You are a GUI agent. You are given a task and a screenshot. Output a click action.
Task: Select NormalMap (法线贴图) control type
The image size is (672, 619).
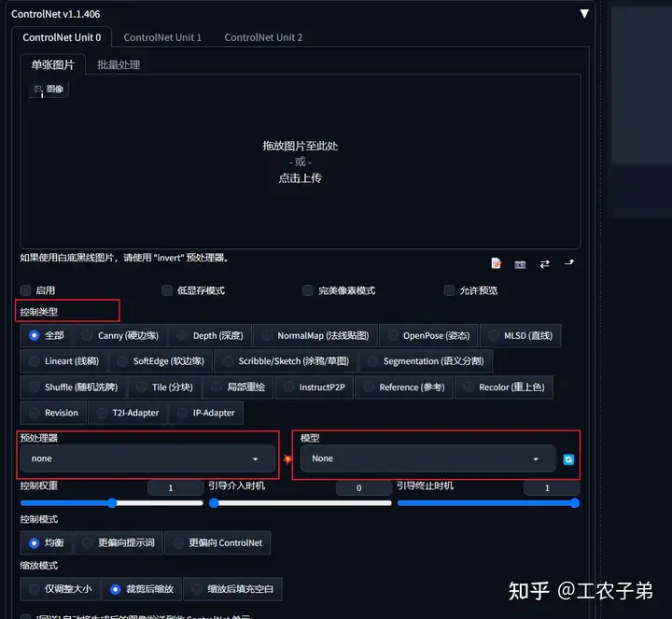tap(315, 335)
